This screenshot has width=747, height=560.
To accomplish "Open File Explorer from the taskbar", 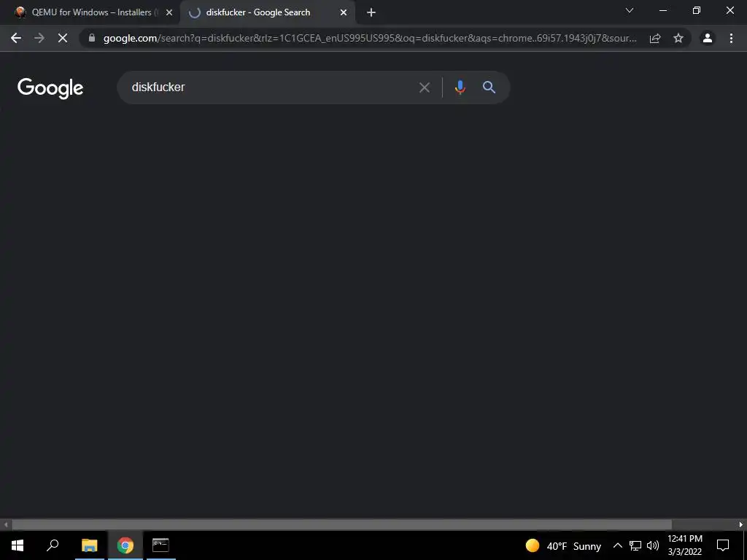I will 89,545.
